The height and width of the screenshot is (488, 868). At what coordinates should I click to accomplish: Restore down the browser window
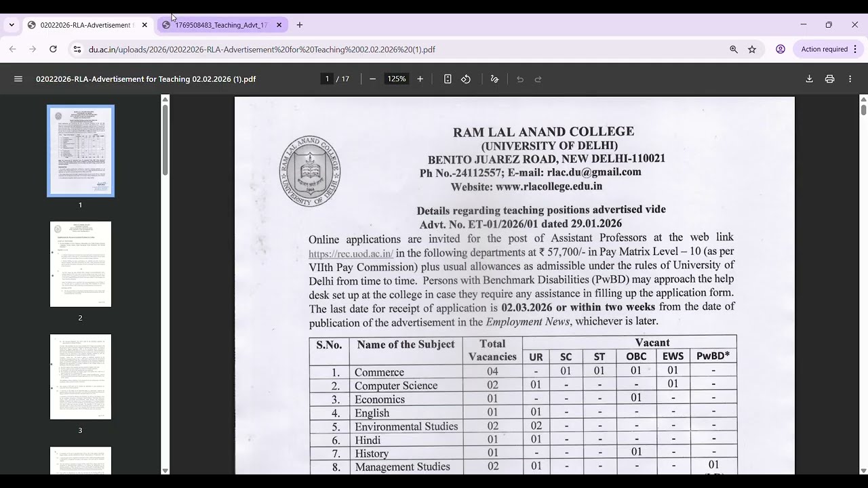[829, 24]
